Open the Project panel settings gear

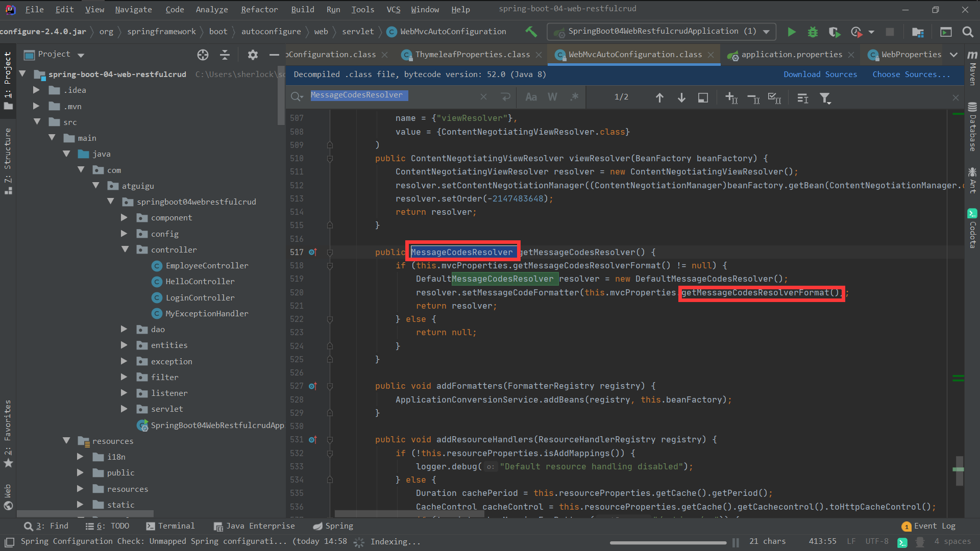click(253, 55)
